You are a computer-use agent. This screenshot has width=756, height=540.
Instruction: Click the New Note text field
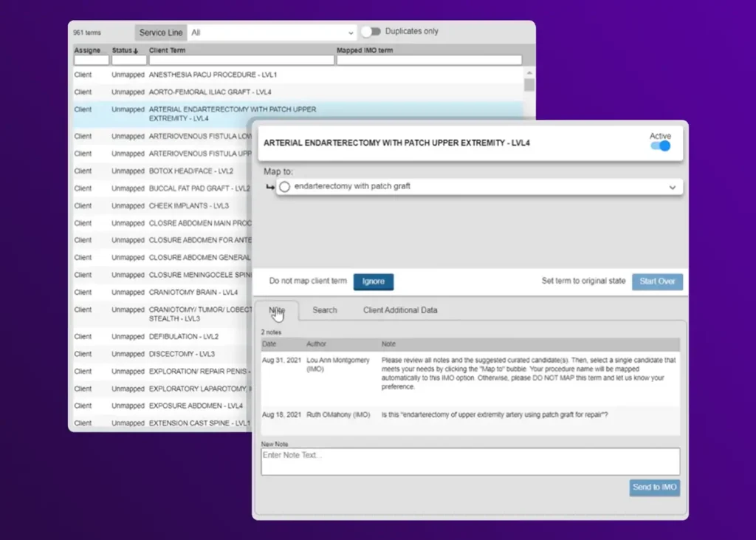point(470,461)
